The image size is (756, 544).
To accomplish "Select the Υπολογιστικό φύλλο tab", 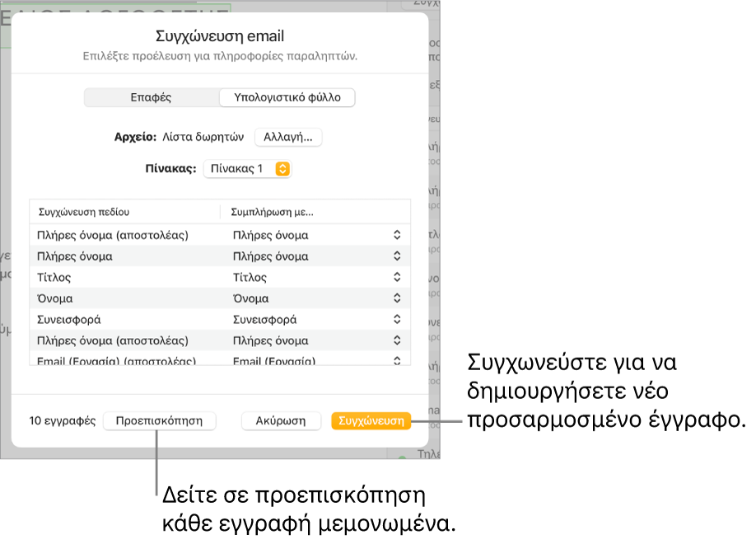I will pos(287,97).
